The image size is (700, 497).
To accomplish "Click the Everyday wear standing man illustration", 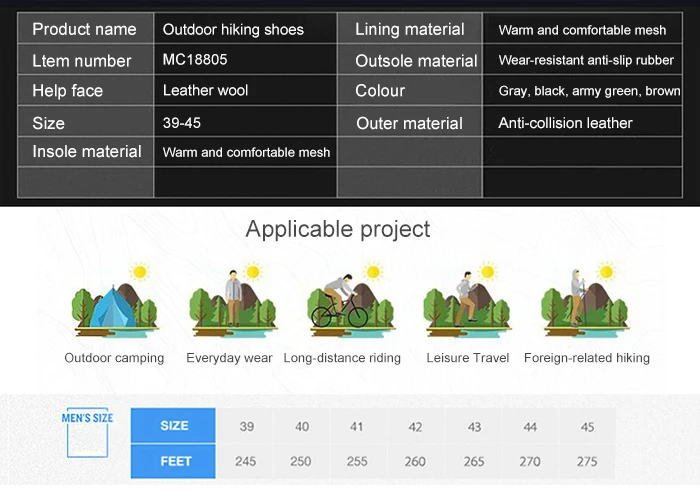I will [233, 299].
